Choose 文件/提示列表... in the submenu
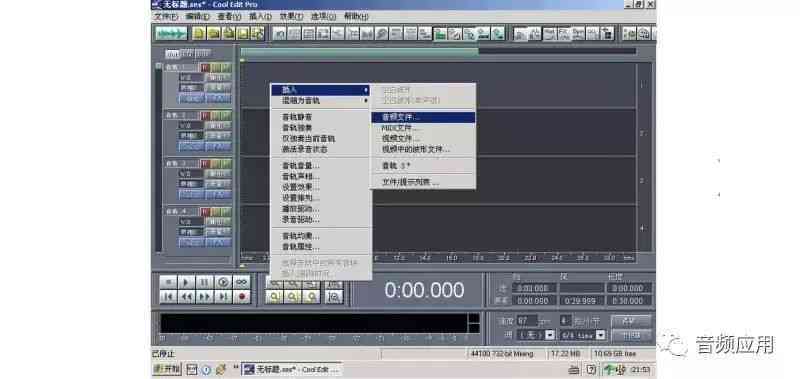Viewport: 800px width, 379px height. pyautogui.click(x=423, y=182)
